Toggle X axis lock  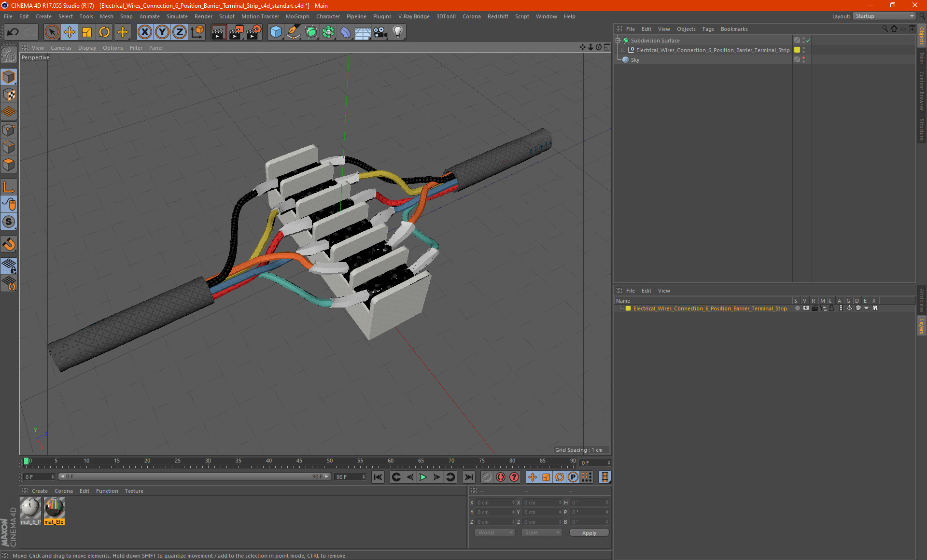click(x=144, y=32)
